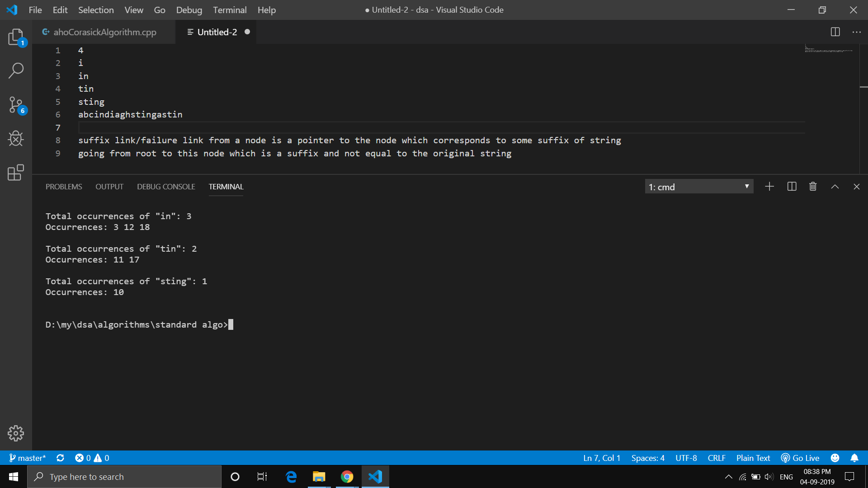868x488 pixels.
Task: Select the DEBUG CONSOLE tab
Action: click(x=166, y=187)
